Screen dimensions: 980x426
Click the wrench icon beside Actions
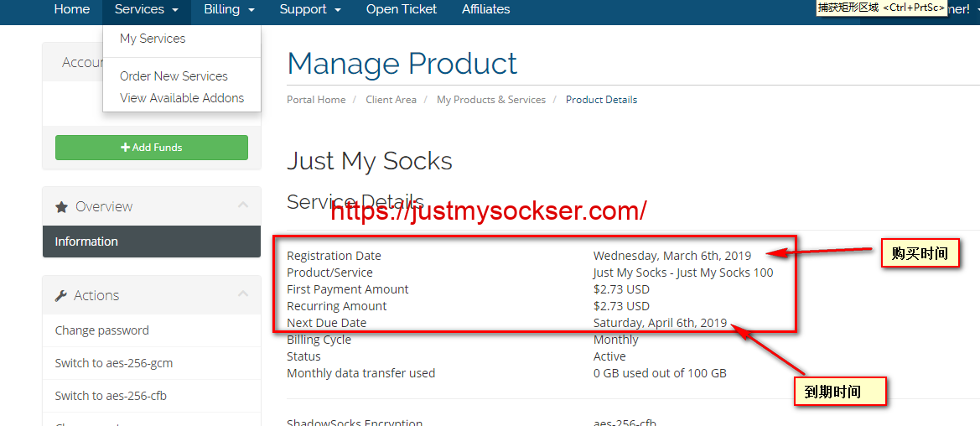point(61,295)
